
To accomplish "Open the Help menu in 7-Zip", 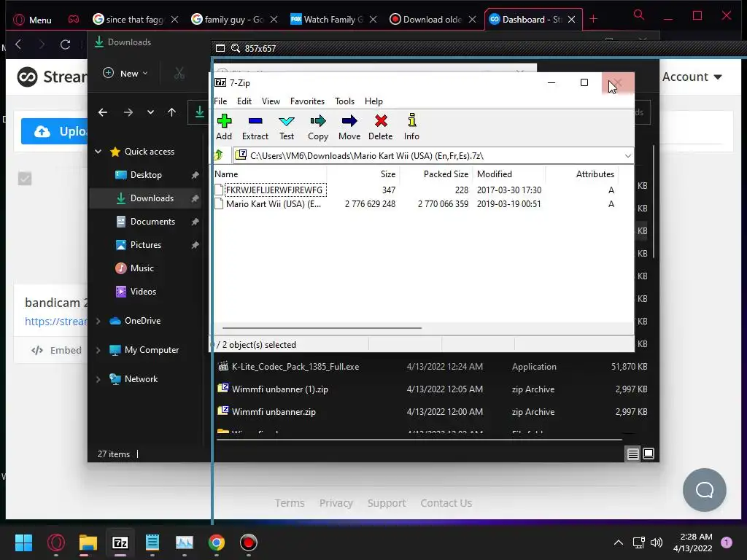I will pos(373,101).
